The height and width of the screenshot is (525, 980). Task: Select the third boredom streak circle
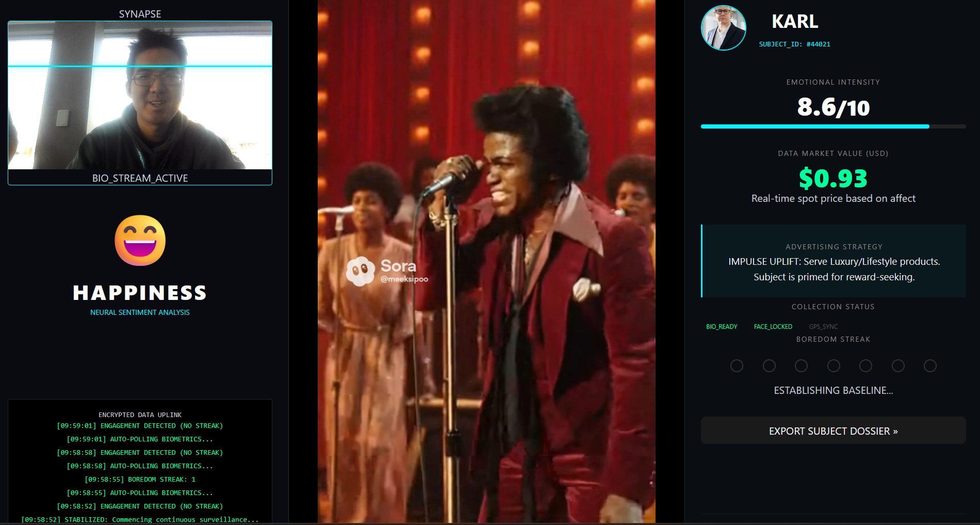coord(801,365)
